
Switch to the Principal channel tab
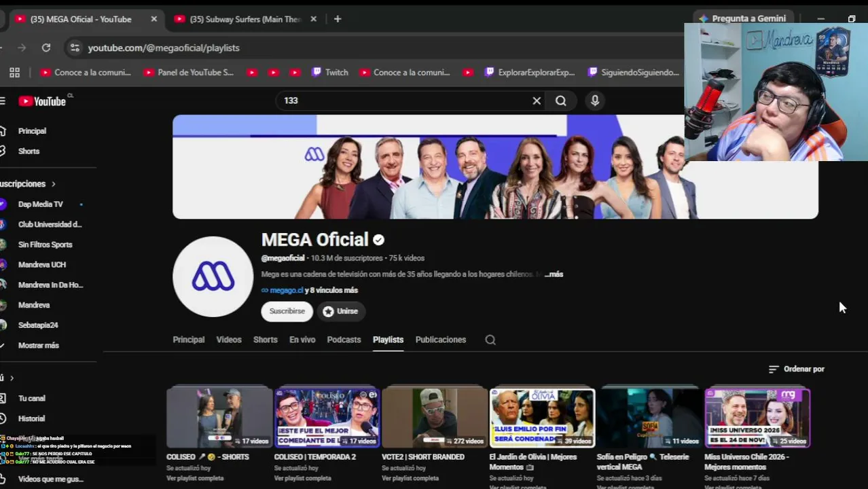click(188, 340)
